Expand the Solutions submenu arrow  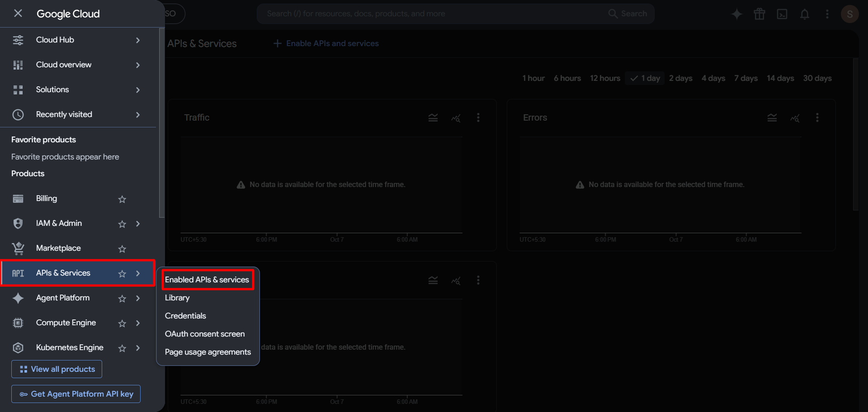(x=138, y=90)
